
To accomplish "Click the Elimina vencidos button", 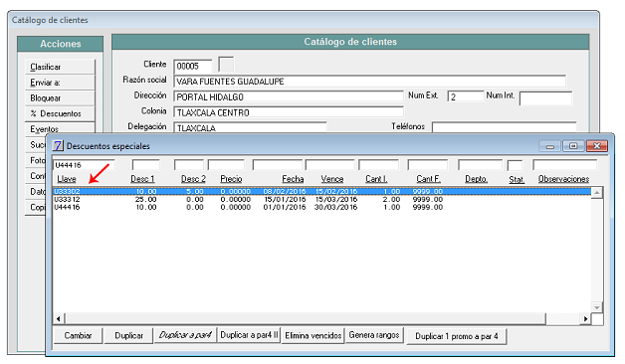I will coord(313,336).
